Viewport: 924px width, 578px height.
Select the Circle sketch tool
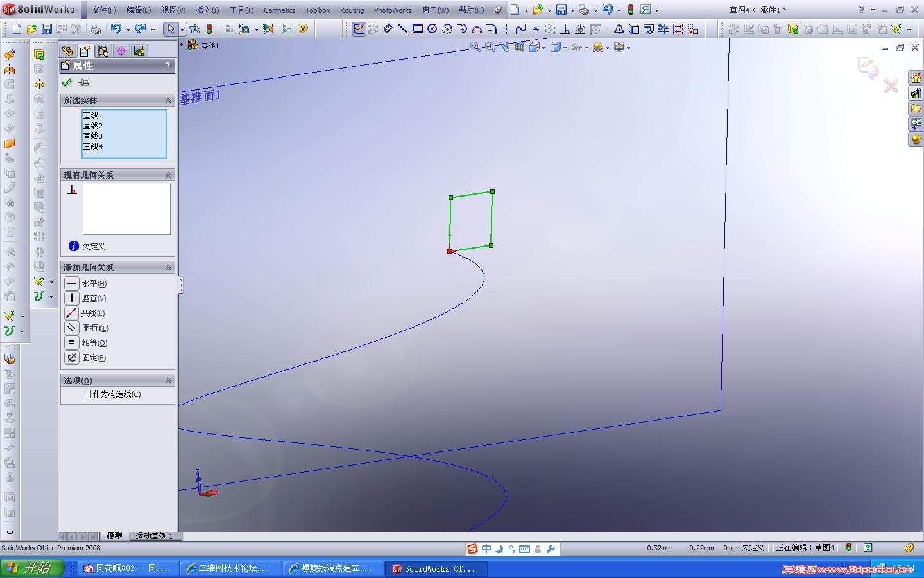[432, 29]
